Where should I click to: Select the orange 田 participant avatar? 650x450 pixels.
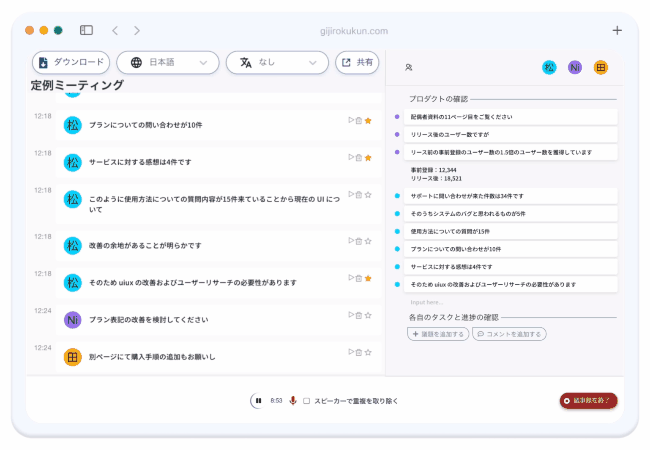[x=601, y=67]
